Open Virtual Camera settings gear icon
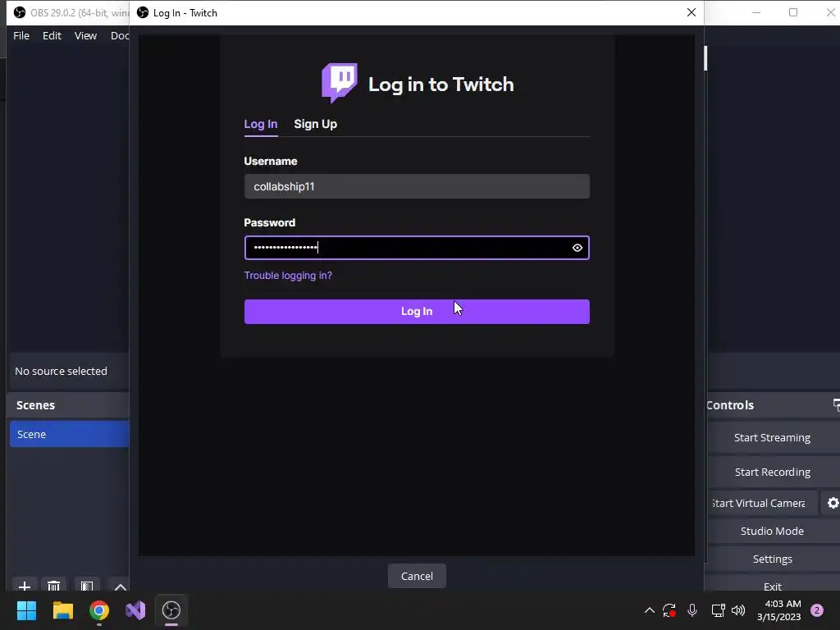840x630 pixels. point(833,503)
